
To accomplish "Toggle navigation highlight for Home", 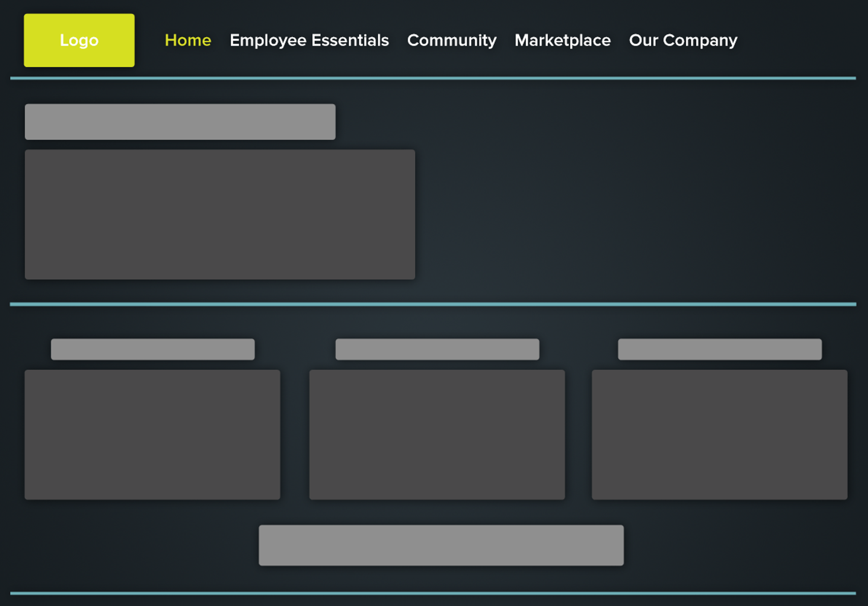I will (x=187, y=40).
